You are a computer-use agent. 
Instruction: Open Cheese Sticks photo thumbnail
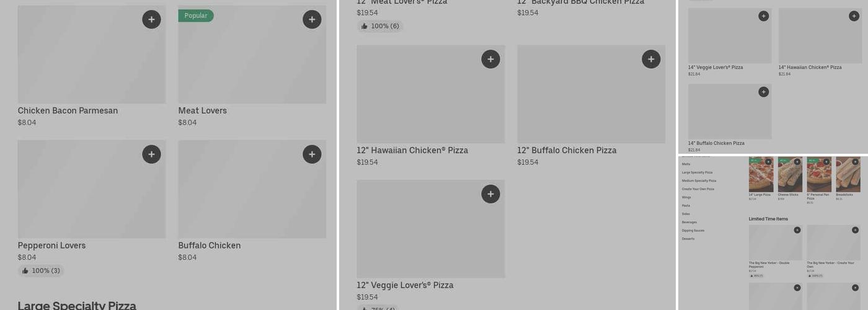[790, 175]
